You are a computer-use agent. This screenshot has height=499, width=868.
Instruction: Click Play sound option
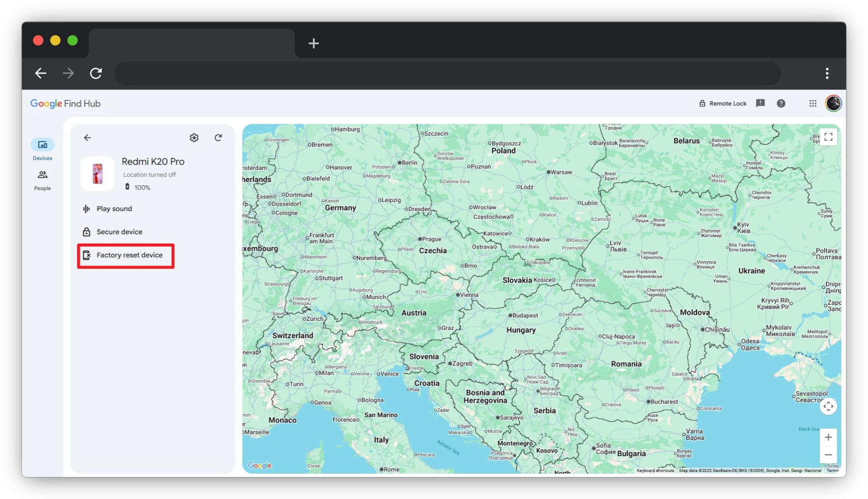tap(114, 209)
